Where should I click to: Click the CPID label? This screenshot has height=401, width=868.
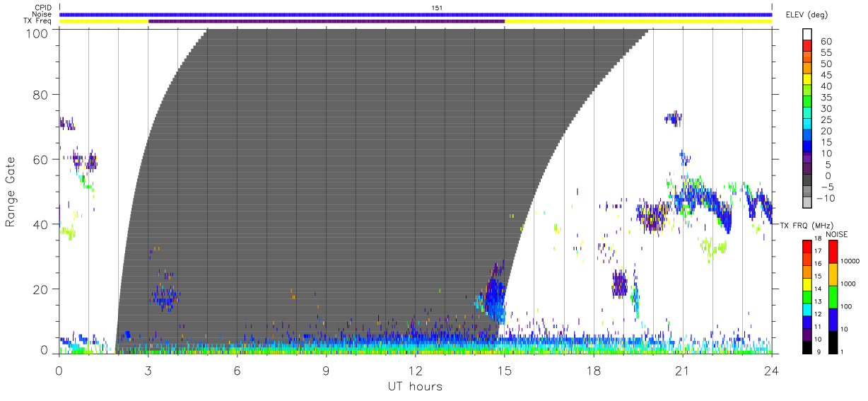42,8
